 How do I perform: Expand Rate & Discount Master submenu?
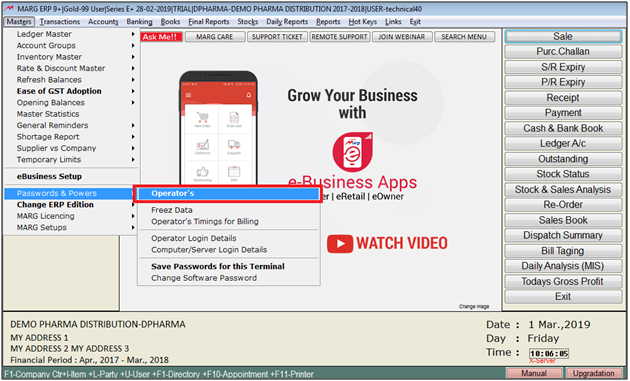coord(72,68)
